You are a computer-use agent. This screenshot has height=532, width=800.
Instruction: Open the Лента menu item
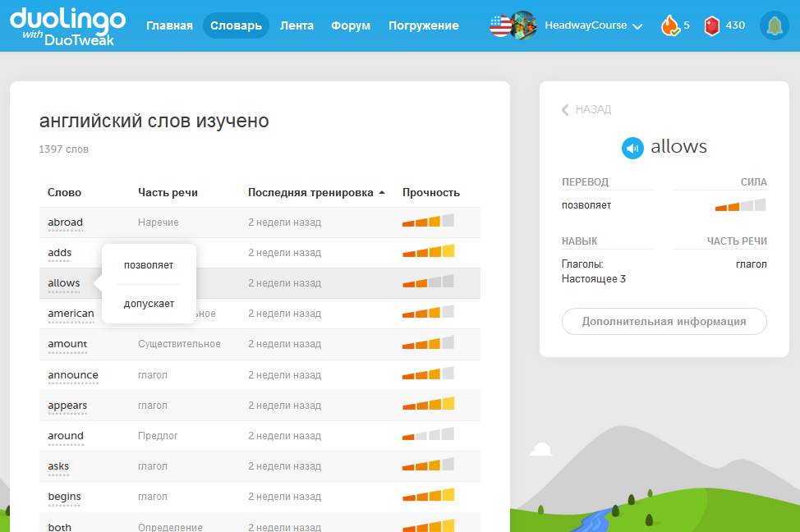(297, 25)
